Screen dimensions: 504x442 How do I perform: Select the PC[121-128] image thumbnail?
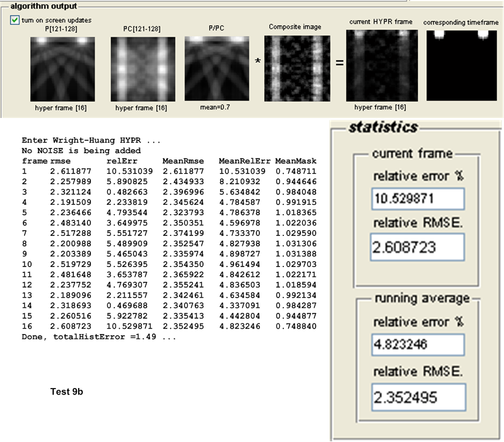[143, 69]
